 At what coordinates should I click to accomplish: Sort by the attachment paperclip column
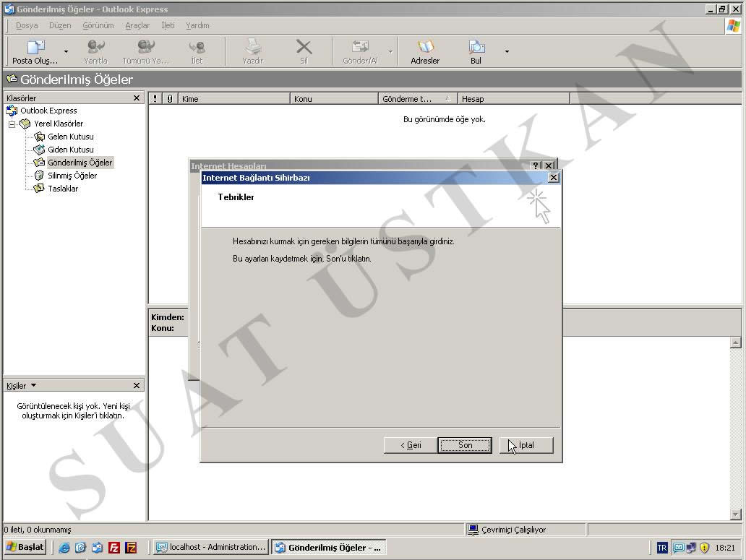[170, 99]
